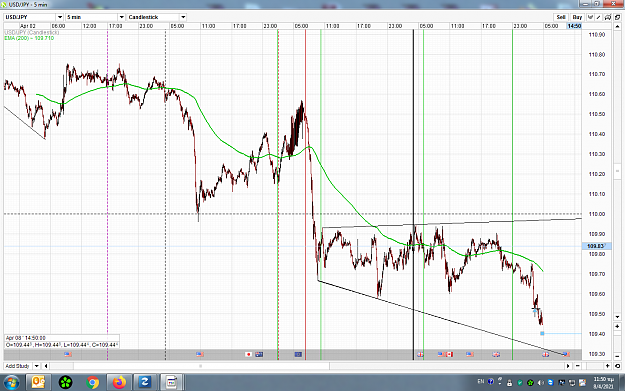Click the Australia flag news event icon
The height and width of the screenshot is (391, 625).
click(x=259, y=354)
